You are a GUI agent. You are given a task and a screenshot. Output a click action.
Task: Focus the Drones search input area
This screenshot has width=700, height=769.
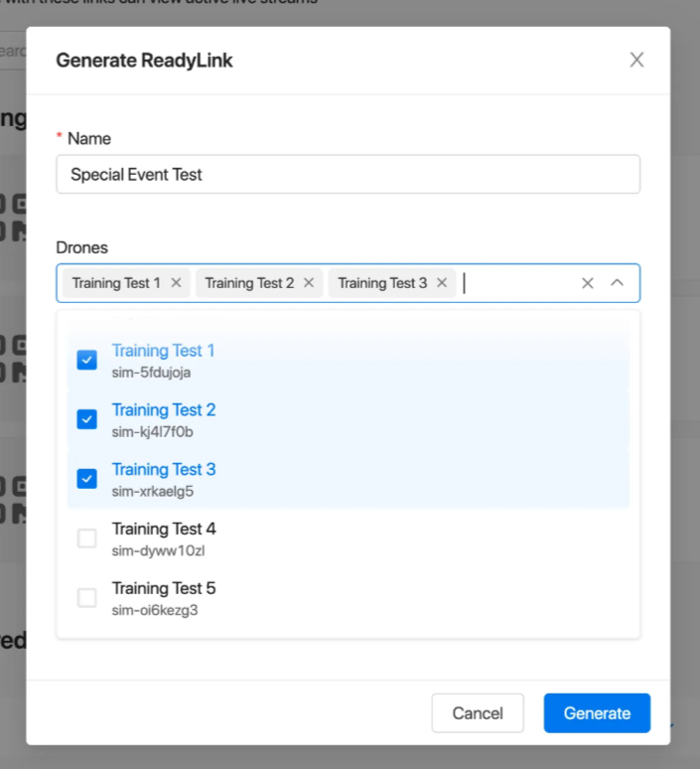(516, 283)
